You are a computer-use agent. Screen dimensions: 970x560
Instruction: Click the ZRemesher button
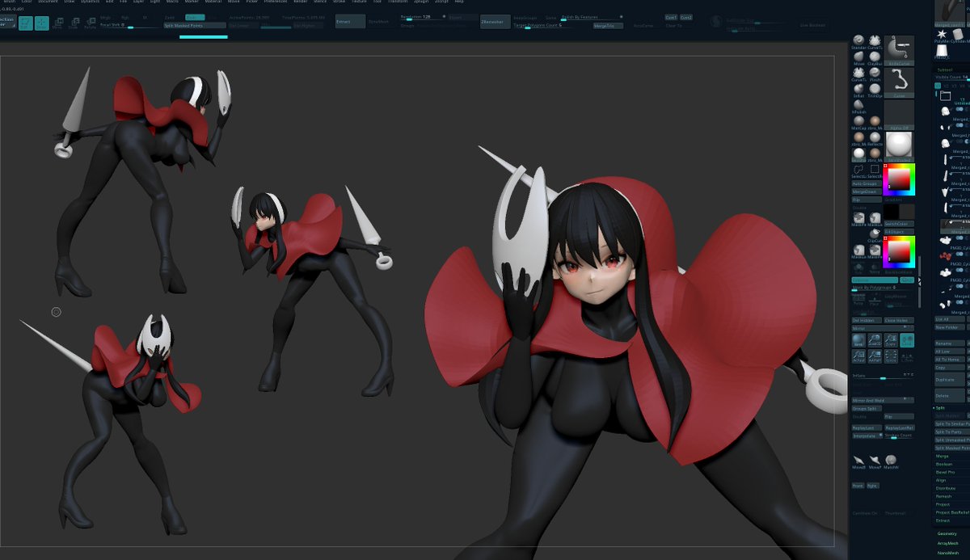495,23
